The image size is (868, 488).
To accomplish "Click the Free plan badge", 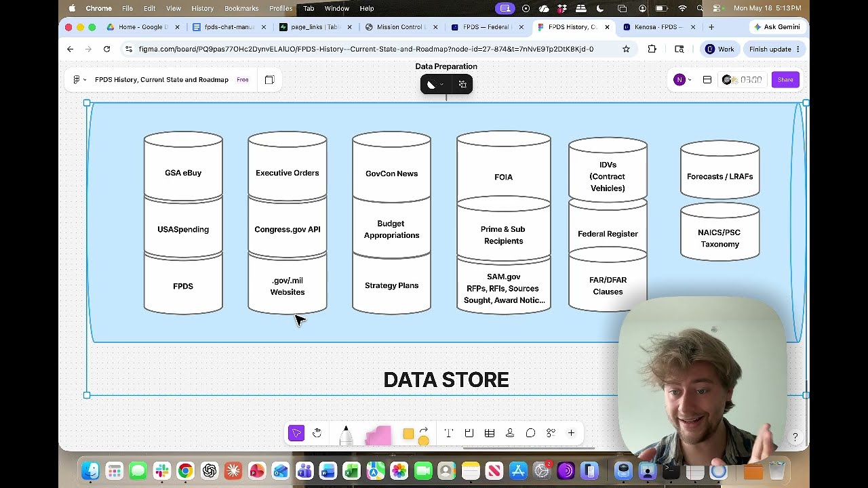I will pyautogui.click(x=243, y=80).
